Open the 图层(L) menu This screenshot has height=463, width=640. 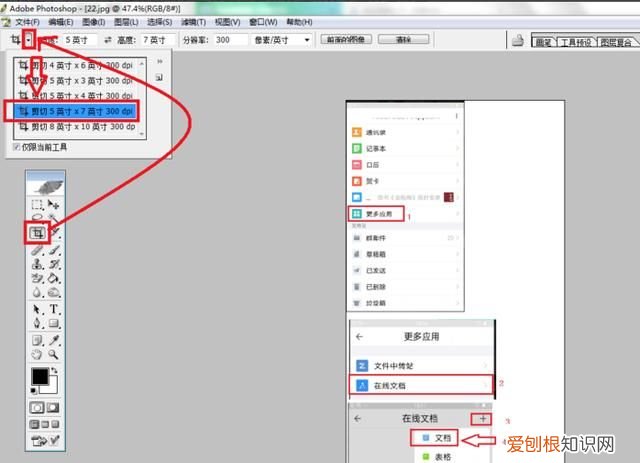click(x=126, y=22)
